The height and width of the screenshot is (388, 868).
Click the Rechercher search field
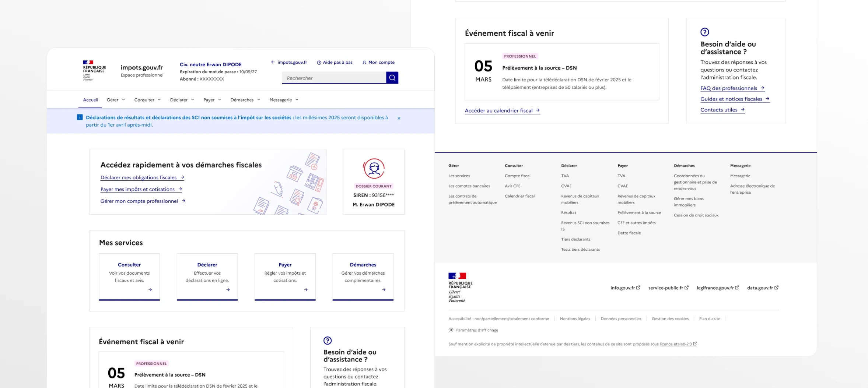tap(334, 78)
